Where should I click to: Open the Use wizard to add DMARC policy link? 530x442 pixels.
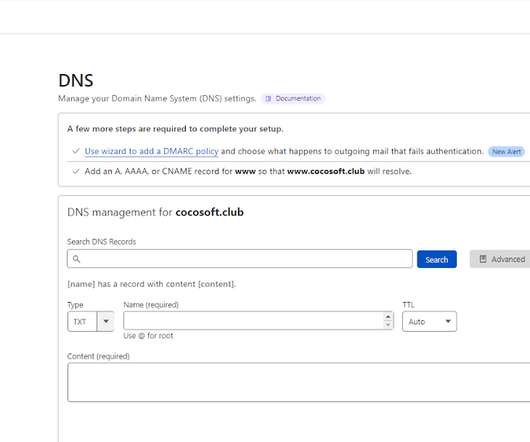(151, 151)
